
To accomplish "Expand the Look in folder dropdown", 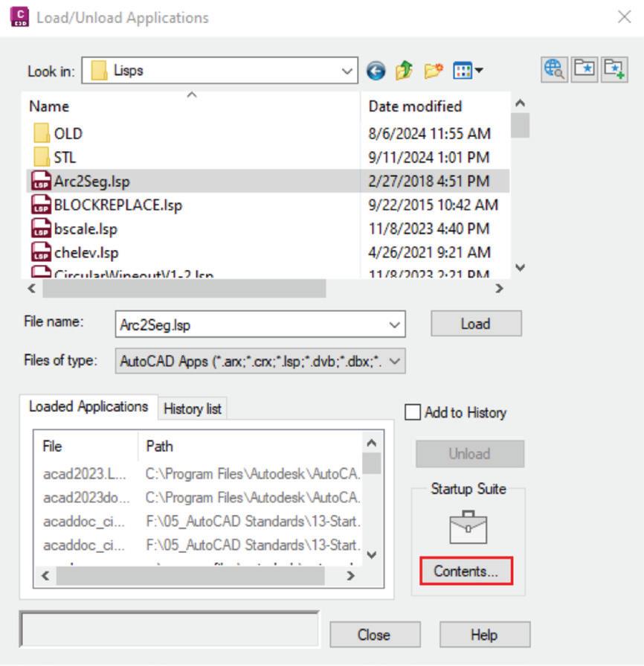I will (x=347, y=71).
